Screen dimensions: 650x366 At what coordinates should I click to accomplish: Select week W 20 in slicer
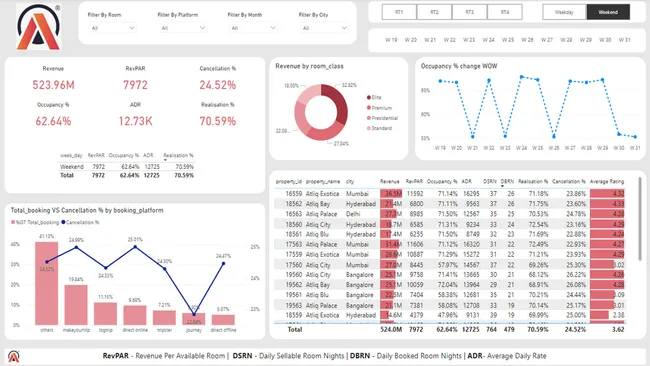click(410, 40)
